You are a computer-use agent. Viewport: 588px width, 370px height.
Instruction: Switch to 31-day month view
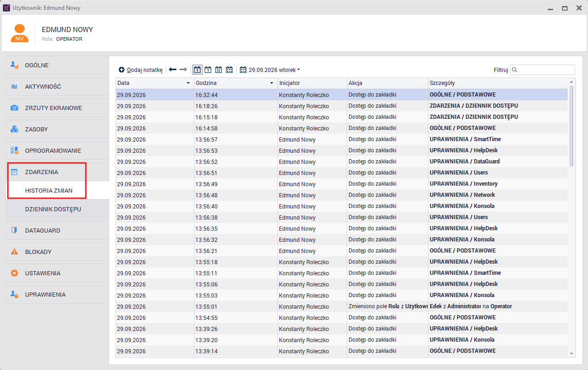coord(219,70)
